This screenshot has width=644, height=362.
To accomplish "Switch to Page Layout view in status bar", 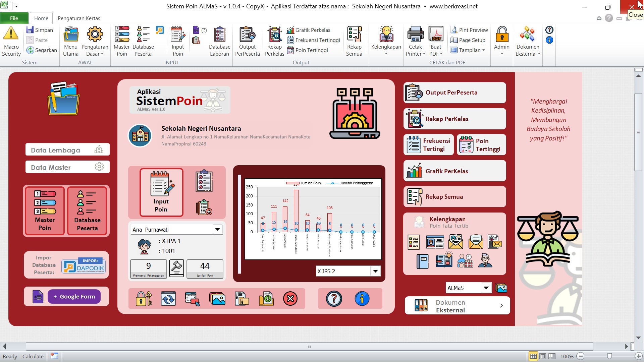I will coord(542,356).
